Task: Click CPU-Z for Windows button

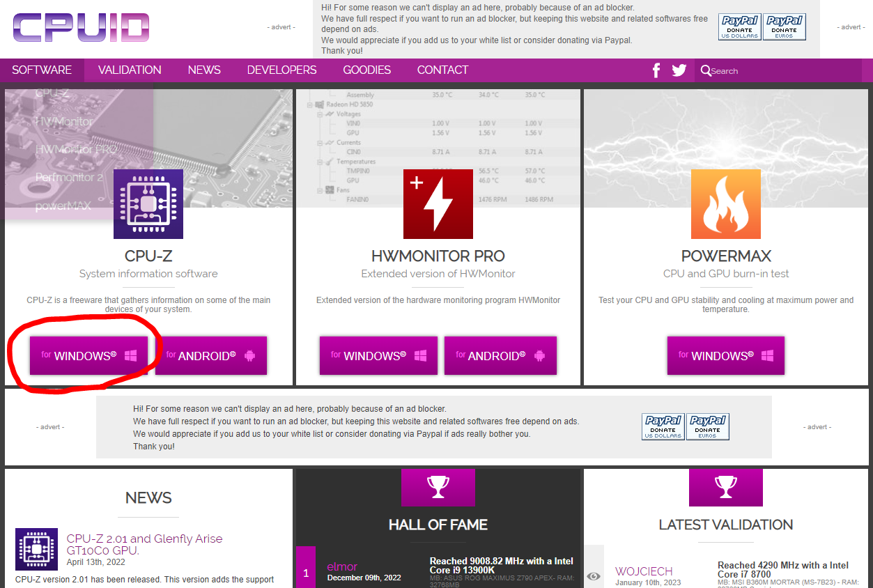Action: click(x=88, y=355)
